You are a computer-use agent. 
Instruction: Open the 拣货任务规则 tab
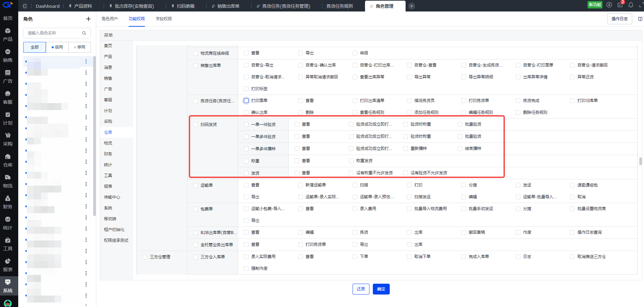339,6
